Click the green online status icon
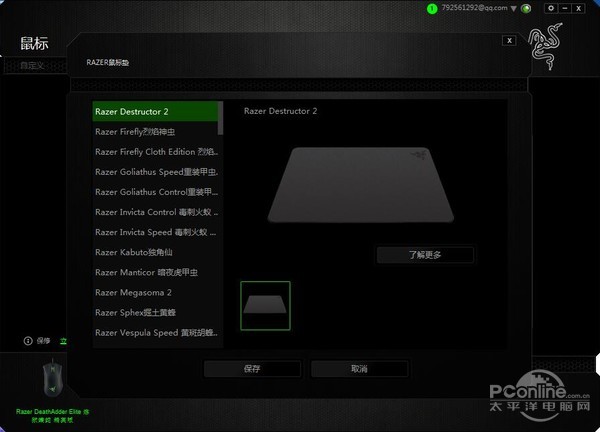Image resolution: width=600 pixels, height=432 pixels. tap(432, 8)
